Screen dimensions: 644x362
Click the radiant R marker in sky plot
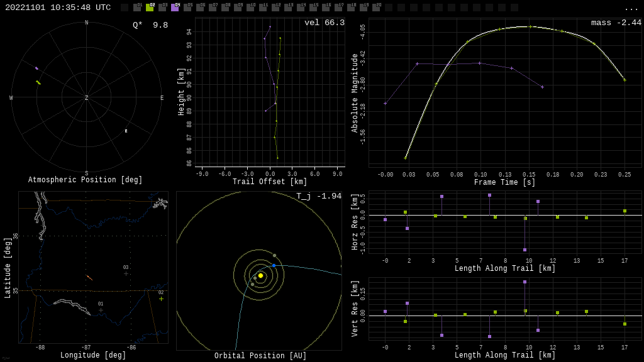point(126,131)
